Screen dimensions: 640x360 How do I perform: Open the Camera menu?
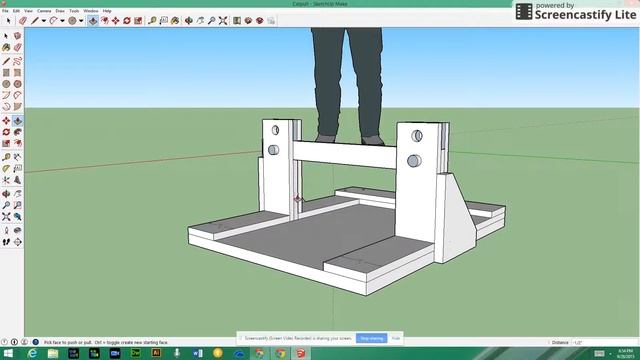coord(44,11)
